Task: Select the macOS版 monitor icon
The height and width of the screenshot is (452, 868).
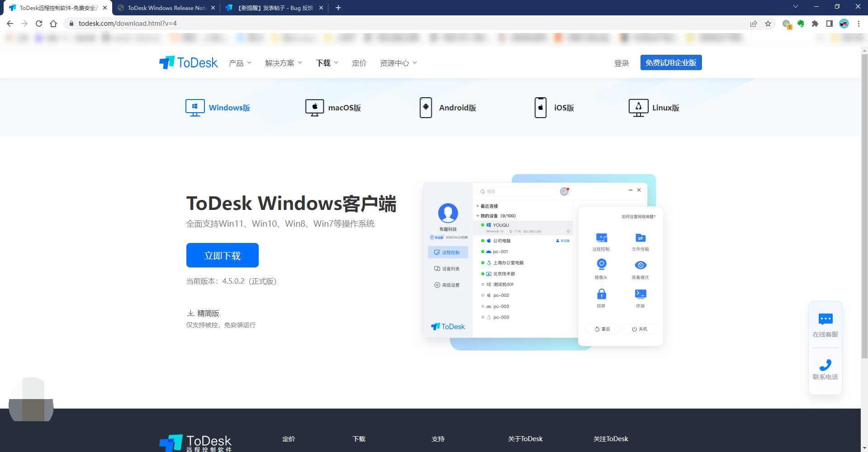Action: click(x=314, y=108)
